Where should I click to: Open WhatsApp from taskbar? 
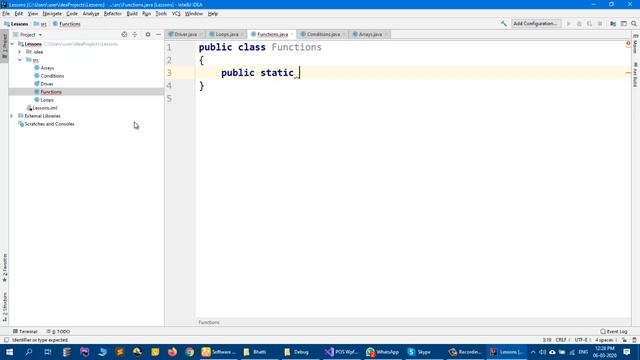382,352
